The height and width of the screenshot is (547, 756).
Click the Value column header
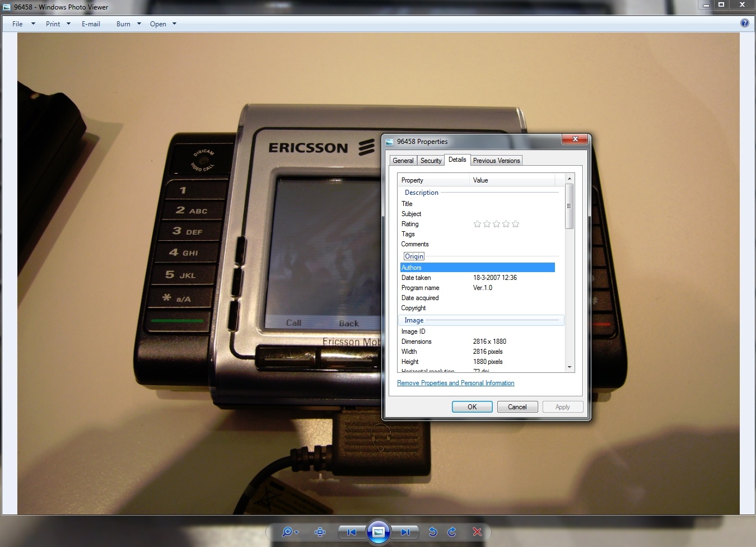[512, 180]
